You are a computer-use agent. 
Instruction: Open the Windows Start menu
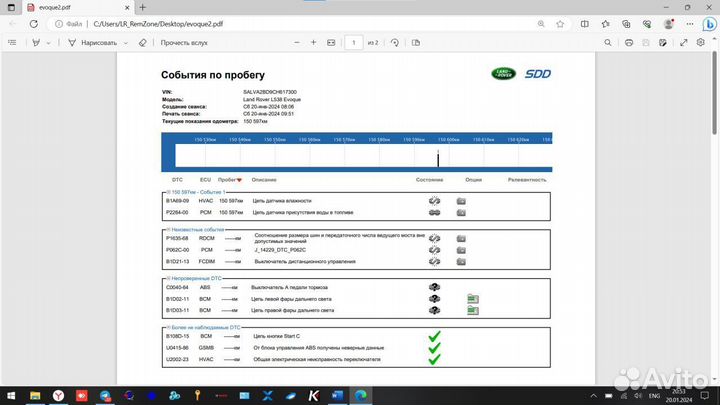[x=11, y=395]
